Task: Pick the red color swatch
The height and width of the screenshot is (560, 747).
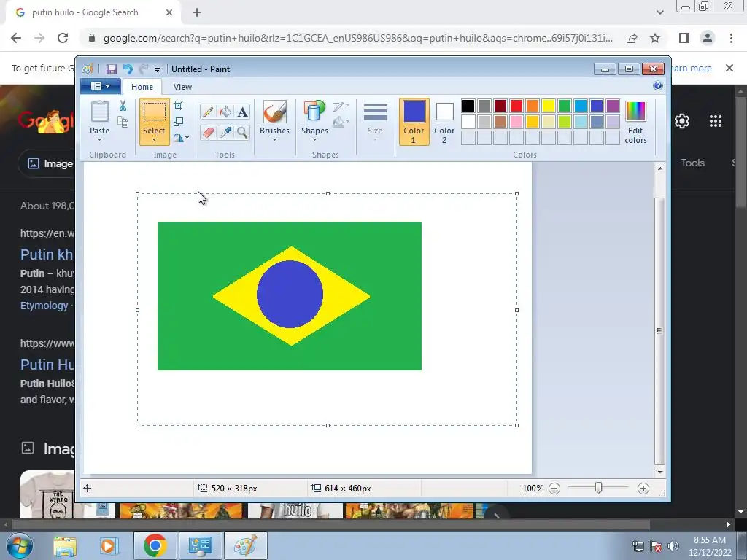Action: click(x=516, y=106)
